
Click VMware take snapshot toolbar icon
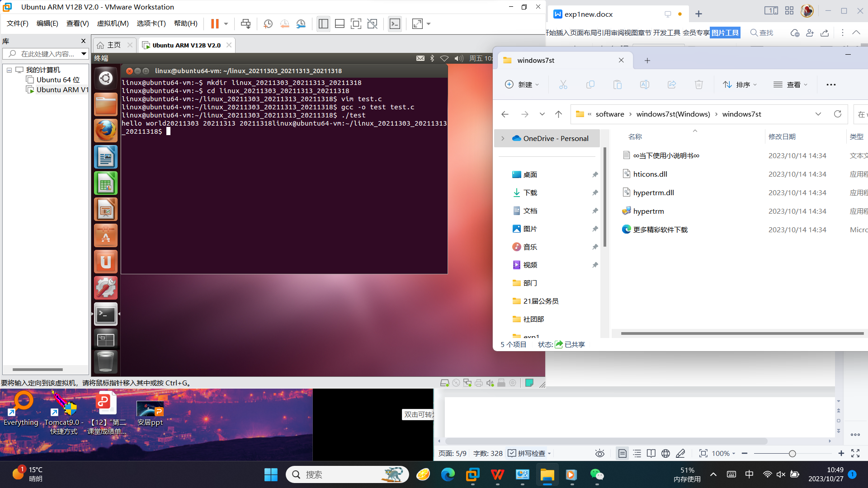click(268, 24)
